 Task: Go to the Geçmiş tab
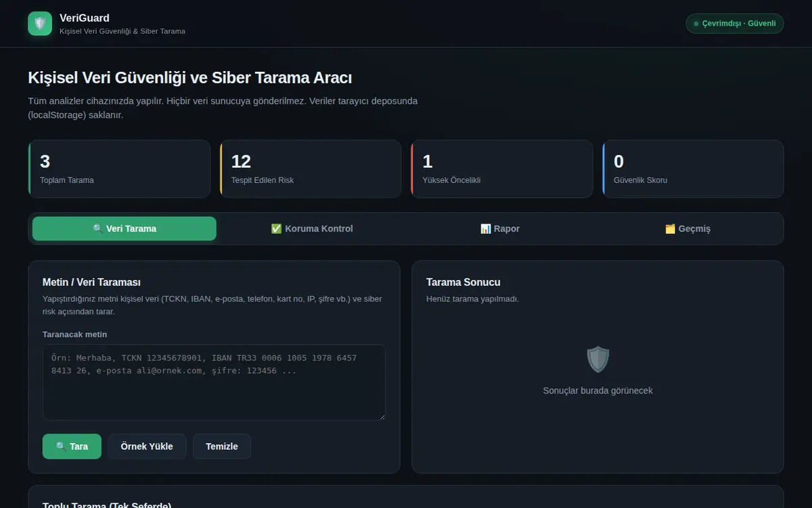pyautogui.click(x=687, y=229)
